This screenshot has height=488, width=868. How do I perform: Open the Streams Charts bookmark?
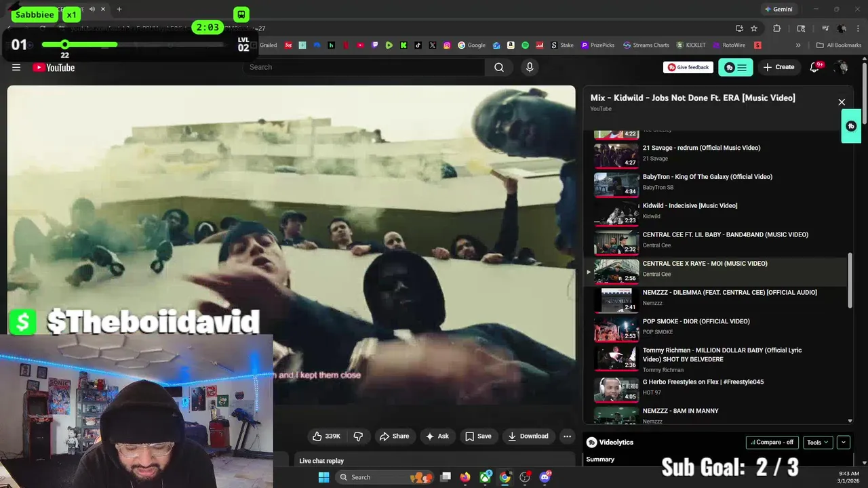tap(646, 45)
